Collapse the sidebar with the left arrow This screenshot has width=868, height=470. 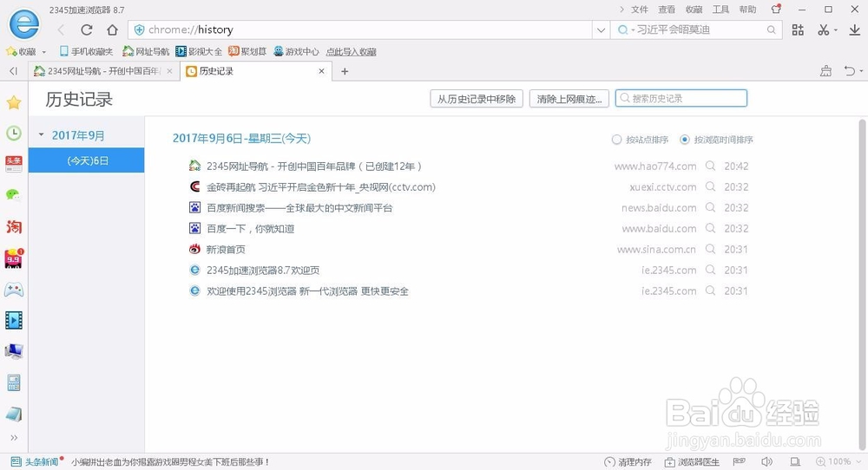pyautogui.click(x=14, y=71)
